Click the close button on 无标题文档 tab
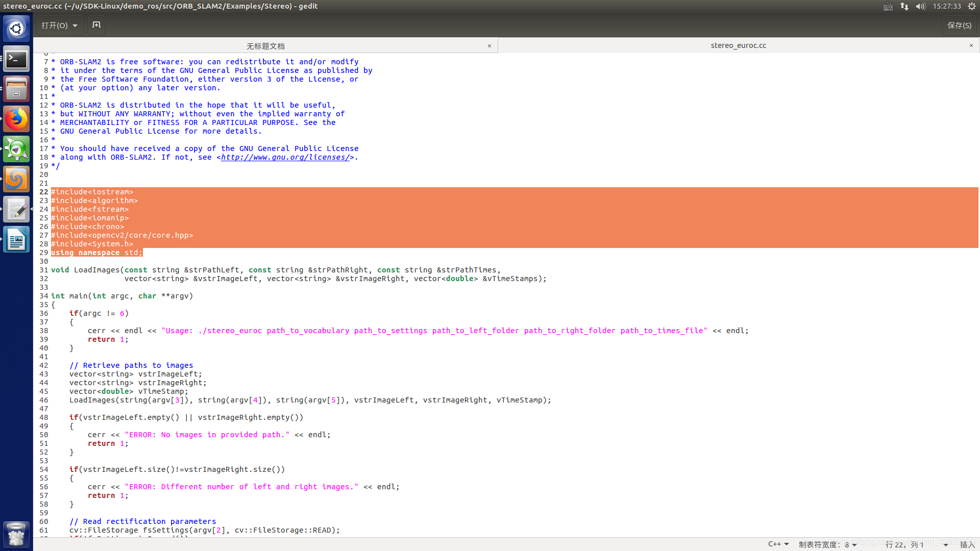980x551 pixels. click(489, 45)
